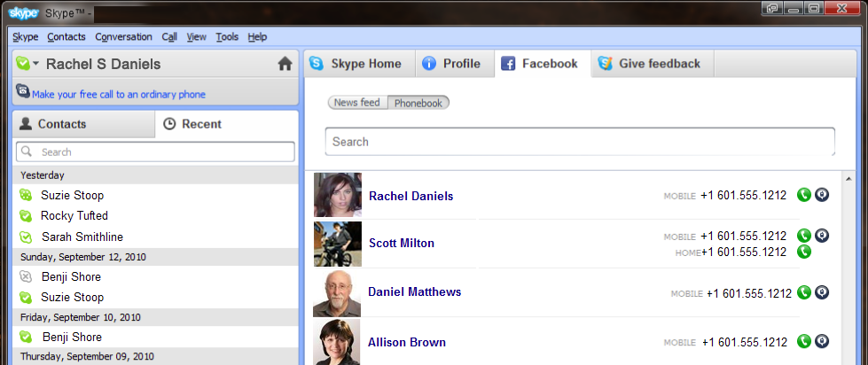Click the dark SMS icon for Daniel Matthews
The height and width of the screenshot is (365, 868).
pos(822,292)
